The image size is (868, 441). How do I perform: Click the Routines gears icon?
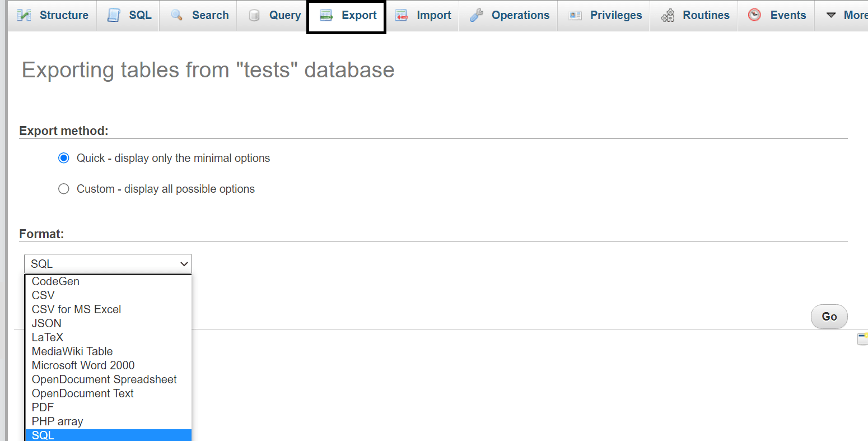coord(668,15)
